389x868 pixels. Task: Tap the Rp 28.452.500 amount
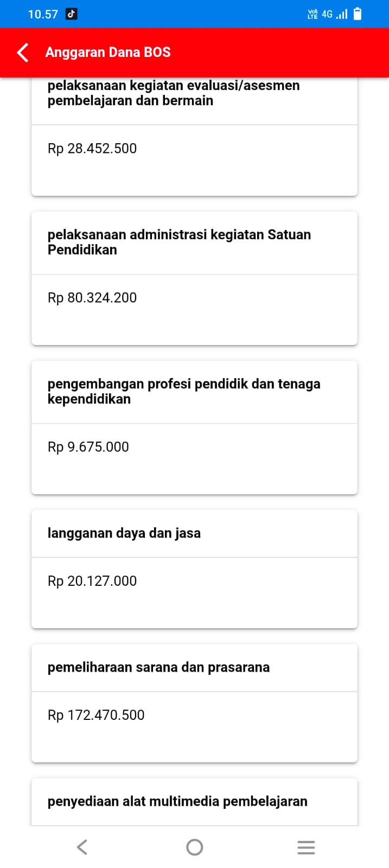click(x=92, y=149)
